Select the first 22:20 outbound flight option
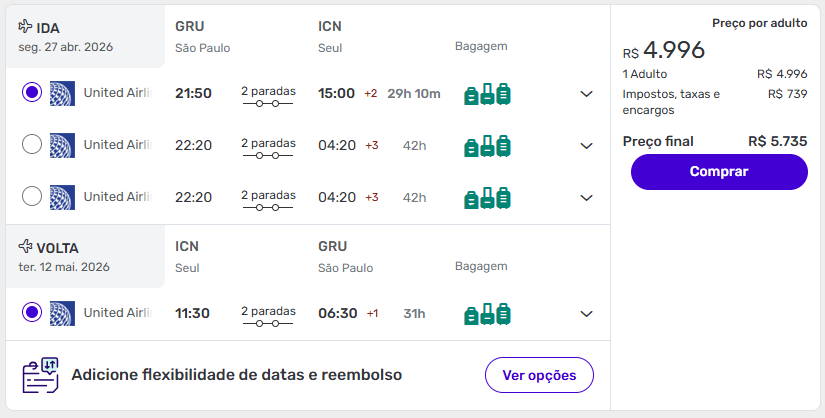825x418 pixels. tap(31, 145)
